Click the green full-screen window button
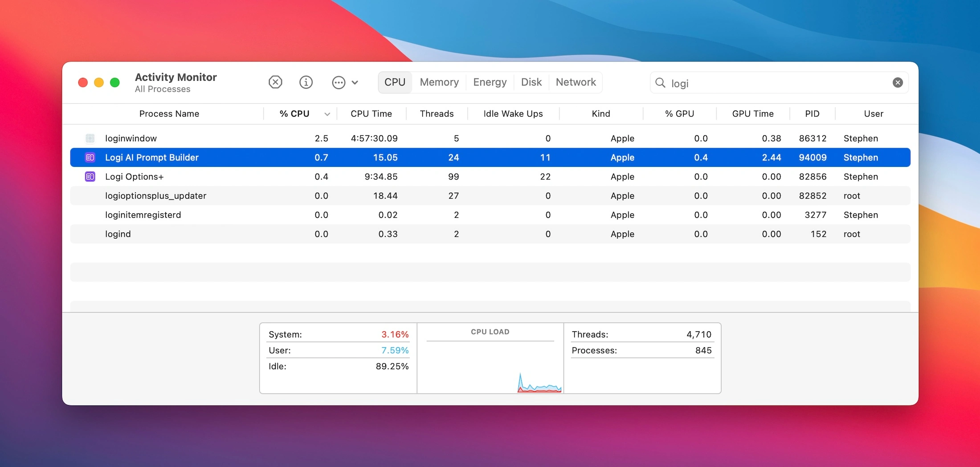Viewport: 980px width, 467px height. click(x=115, y=82)
